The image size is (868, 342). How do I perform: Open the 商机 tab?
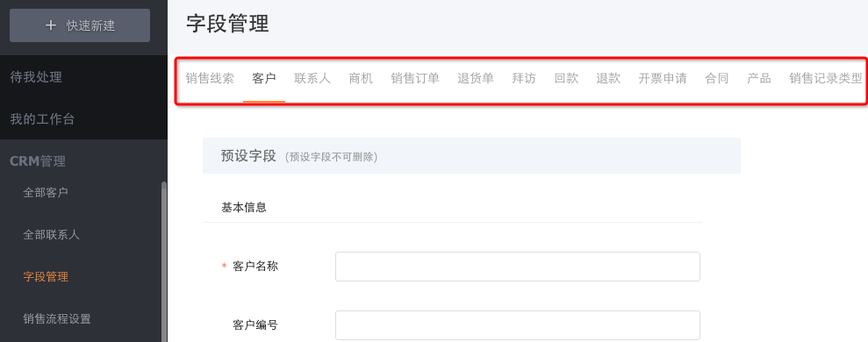(361, 79)
